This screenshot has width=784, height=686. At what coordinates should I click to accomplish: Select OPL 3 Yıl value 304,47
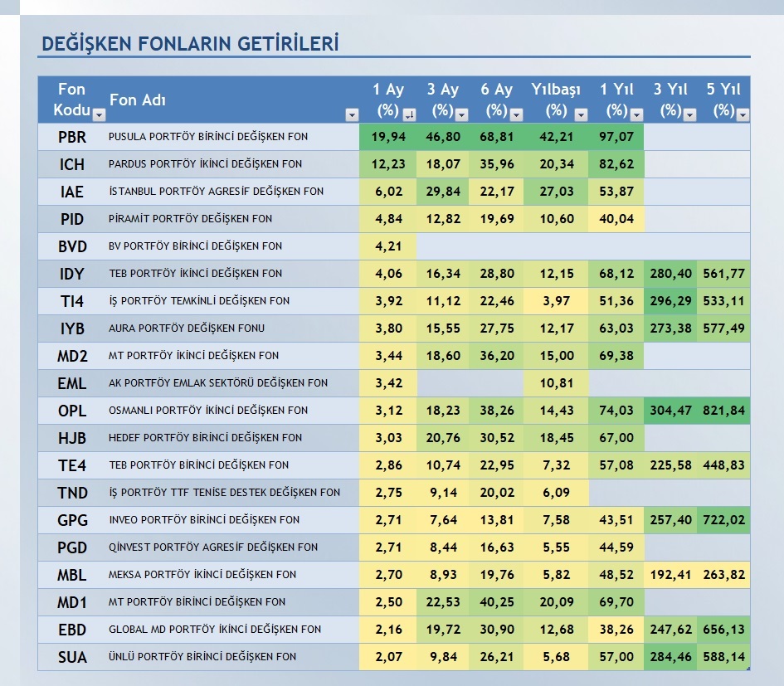(670, 411)
